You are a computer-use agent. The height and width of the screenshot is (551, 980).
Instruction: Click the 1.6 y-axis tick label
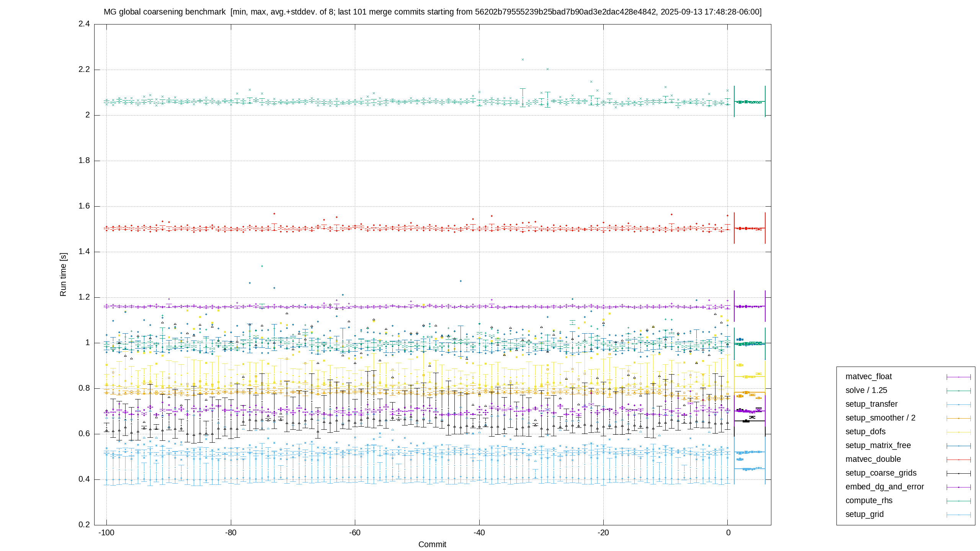coord(84,206)
